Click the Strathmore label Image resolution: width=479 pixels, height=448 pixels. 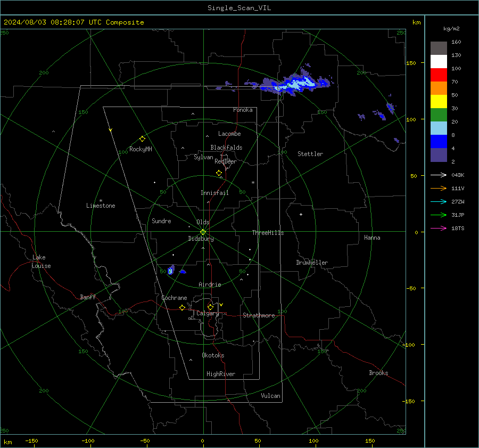(259, 315)
